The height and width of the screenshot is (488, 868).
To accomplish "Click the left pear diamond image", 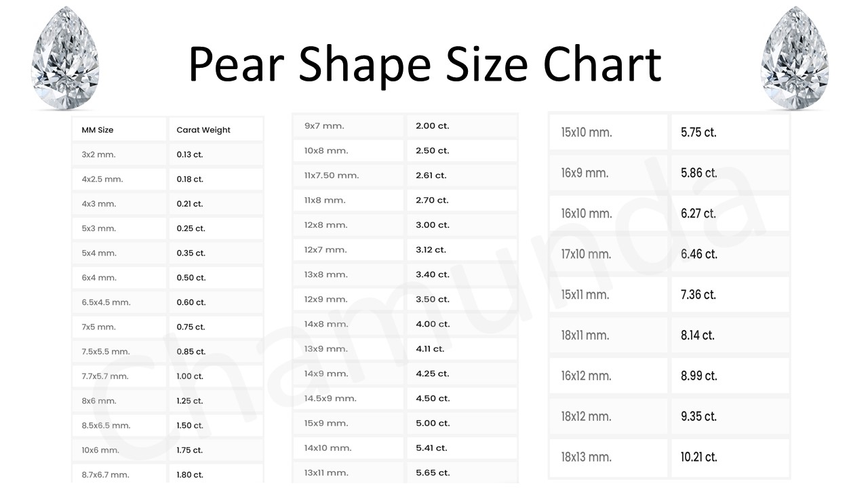I will point(65,58).
